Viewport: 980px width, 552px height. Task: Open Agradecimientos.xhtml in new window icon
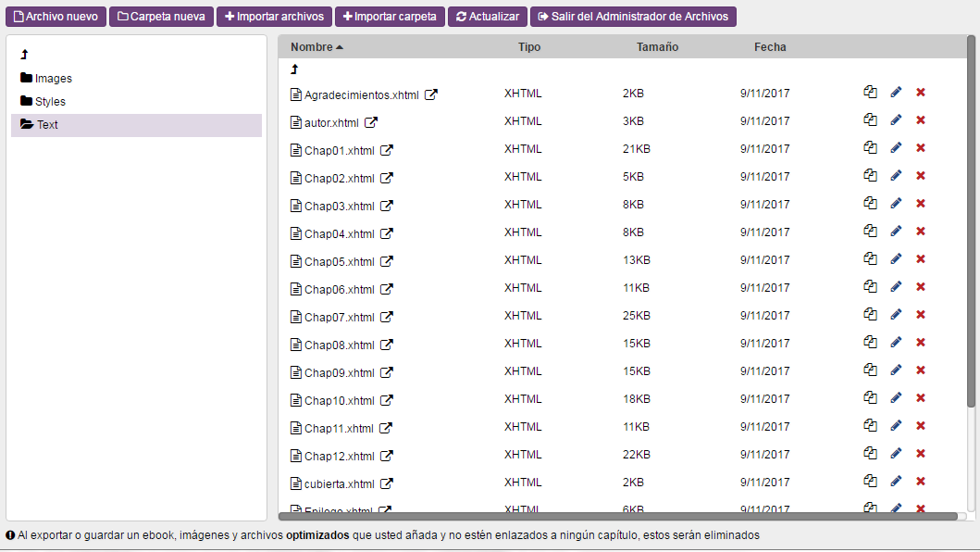coord(431,94)
